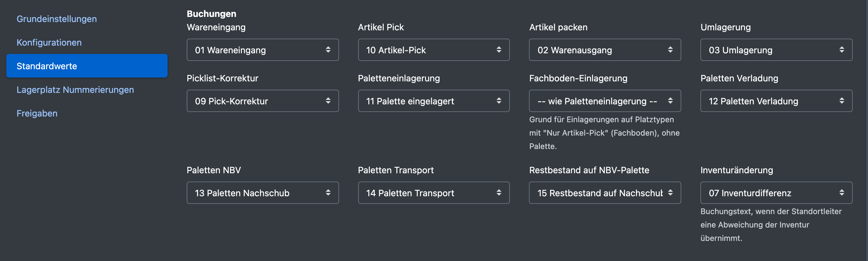Open the Picklist-Korrektur dropdown
This screenshot has height=261, width=868.
tap(263, 101)
